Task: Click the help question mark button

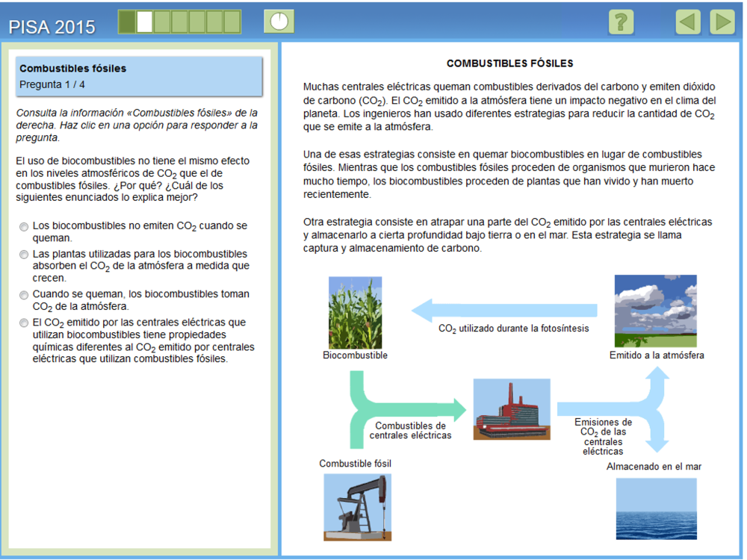Action: click(621, 22)
